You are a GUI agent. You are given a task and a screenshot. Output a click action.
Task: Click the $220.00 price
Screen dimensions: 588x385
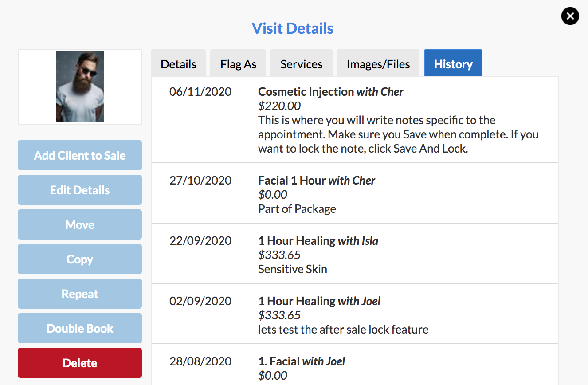279,106
